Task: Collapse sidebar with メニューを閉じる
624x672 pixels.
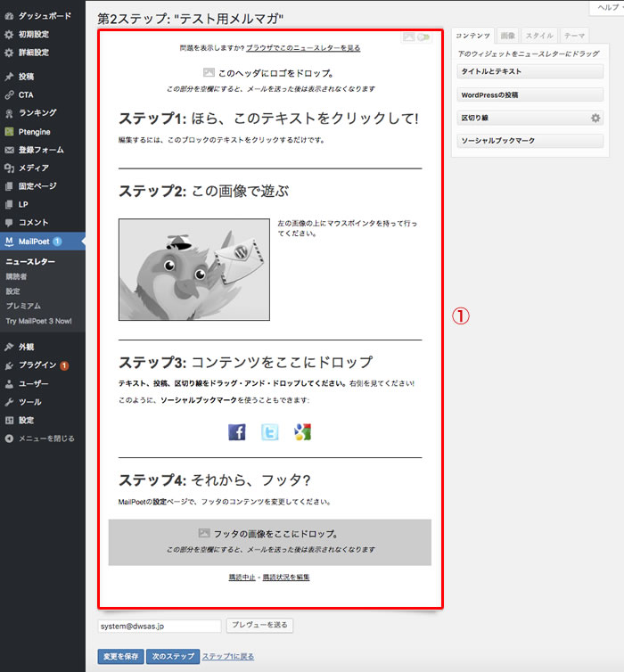Action: [x=45, y=438]
